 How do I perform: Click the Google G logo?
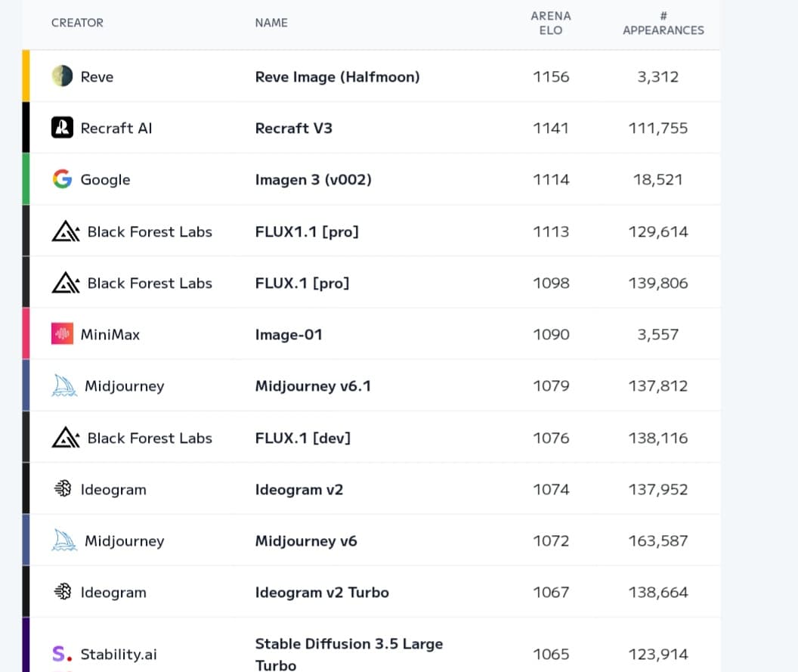click(62, 179)
